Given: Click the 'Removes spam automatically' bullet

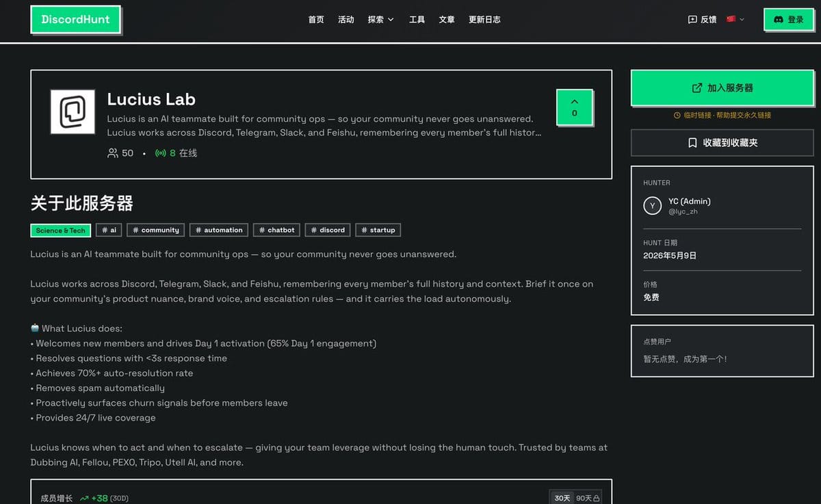Looking at the screenshot, I should pos(98,388).
